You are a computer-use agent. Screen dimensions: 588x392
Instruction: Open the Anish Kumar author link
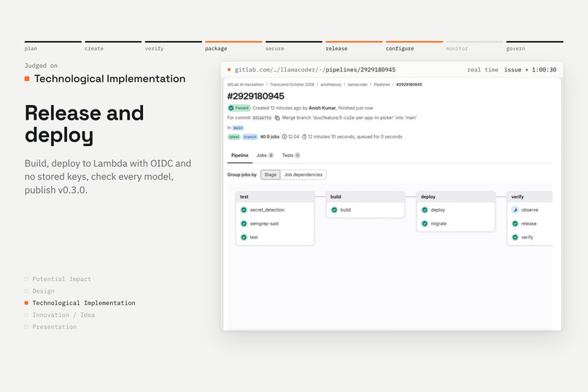point(322,108)
